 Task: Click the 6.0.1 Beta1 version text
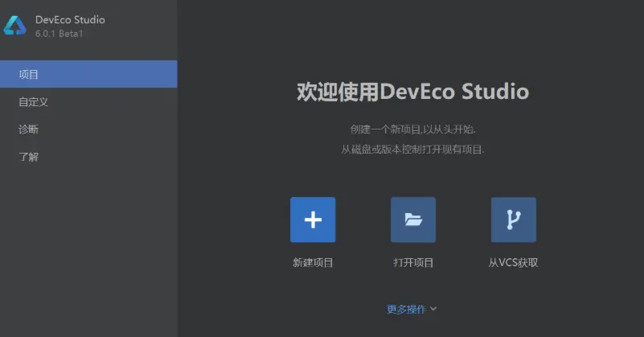click(59, 34)
